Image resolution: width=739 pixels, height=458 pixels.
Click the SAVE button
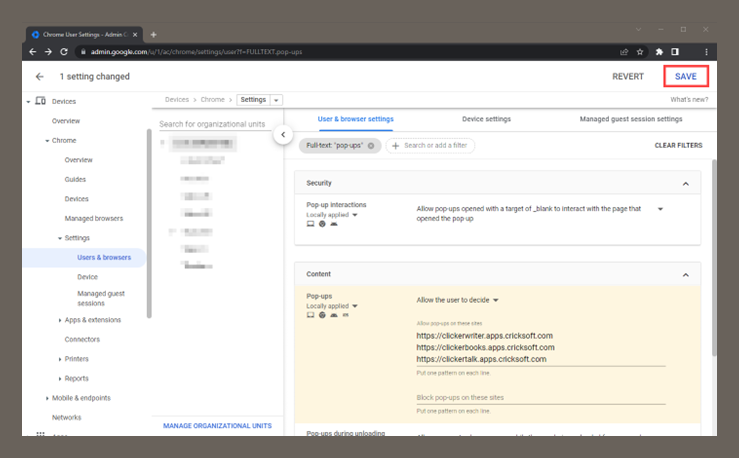click(x=685, y=76)
